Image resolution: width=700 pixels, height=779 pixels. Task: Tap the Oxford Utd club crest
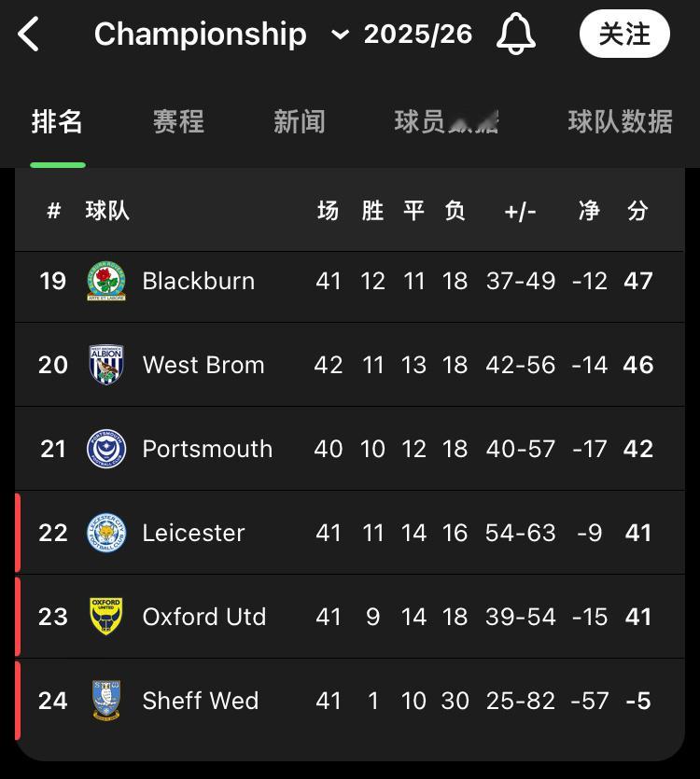pos(106,617)
